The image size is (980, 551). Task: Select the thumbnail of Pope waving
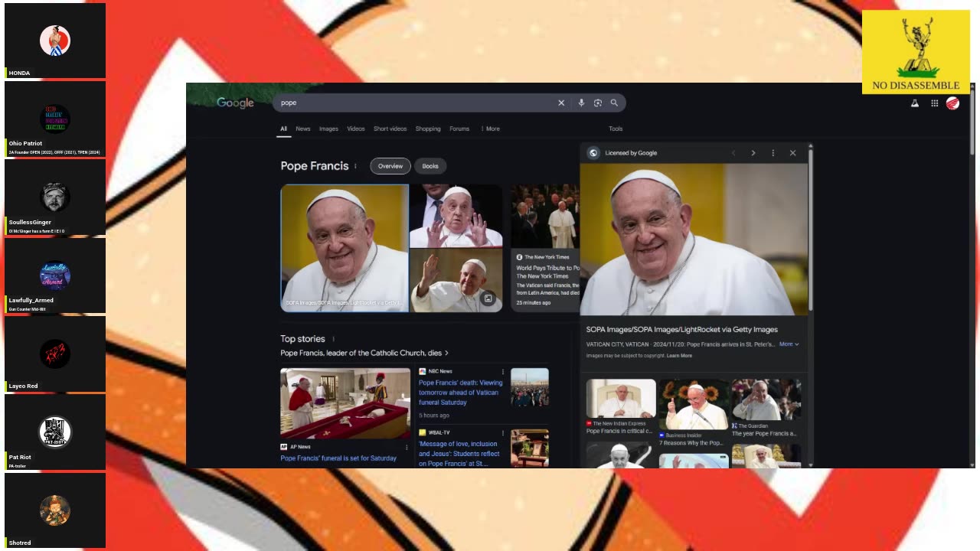[456, 281]
